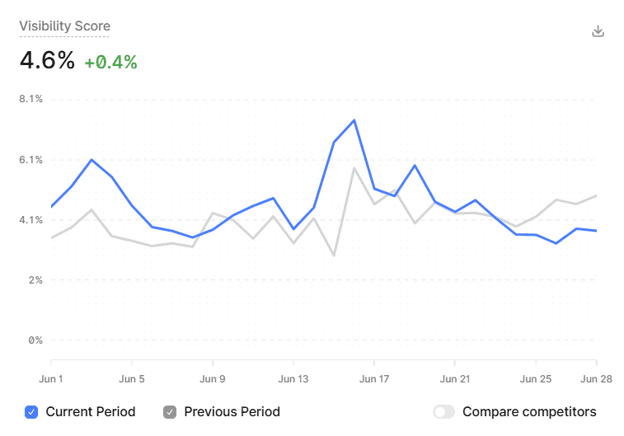
Task: Select the 4.6% score value
Action: coord(47,60)
